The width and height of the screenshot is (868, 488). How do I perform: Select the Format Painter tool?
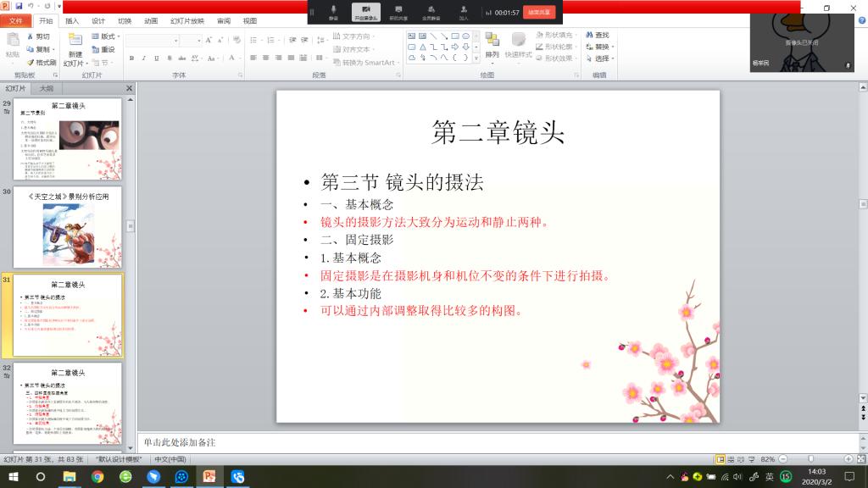[x=40, y=63]
